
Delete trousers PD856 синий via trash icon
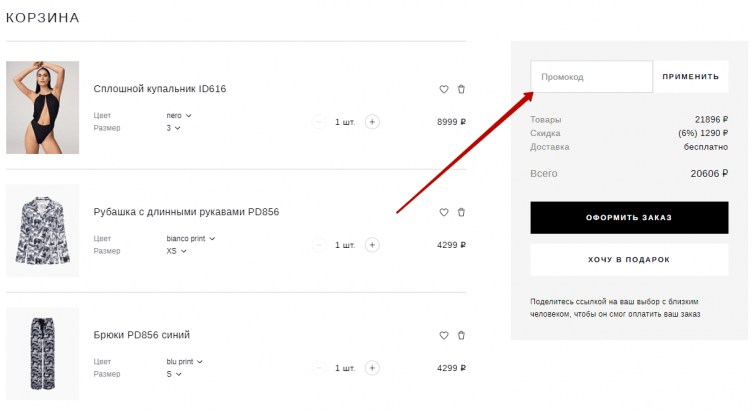[461, 335]
